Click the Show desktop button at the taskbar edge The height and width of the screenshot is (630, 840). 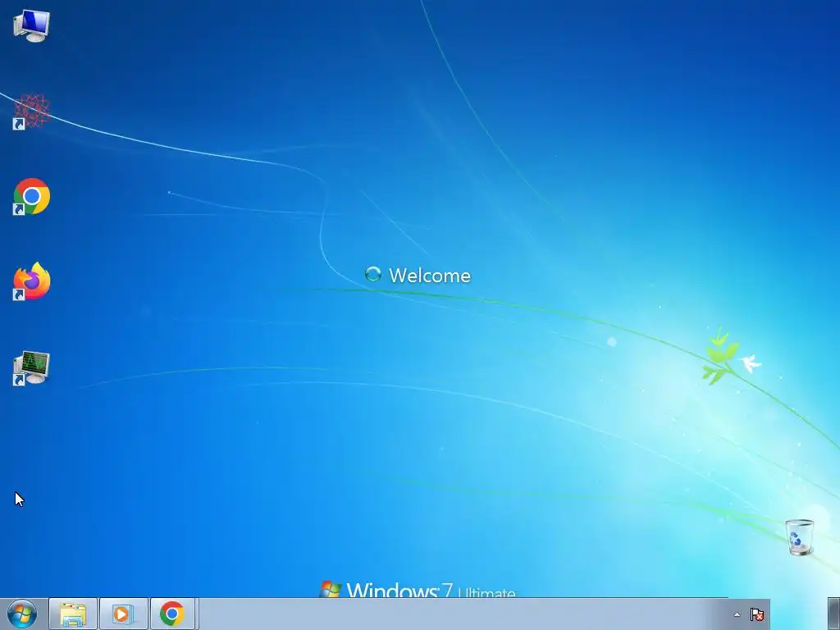click(833, 614)
